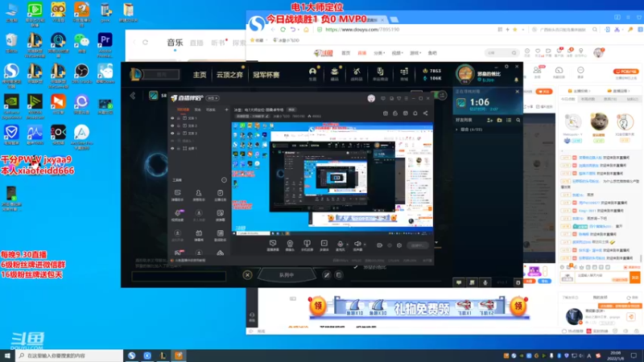
Task: Click the 队列中 queue button
Action: point(287,275)
